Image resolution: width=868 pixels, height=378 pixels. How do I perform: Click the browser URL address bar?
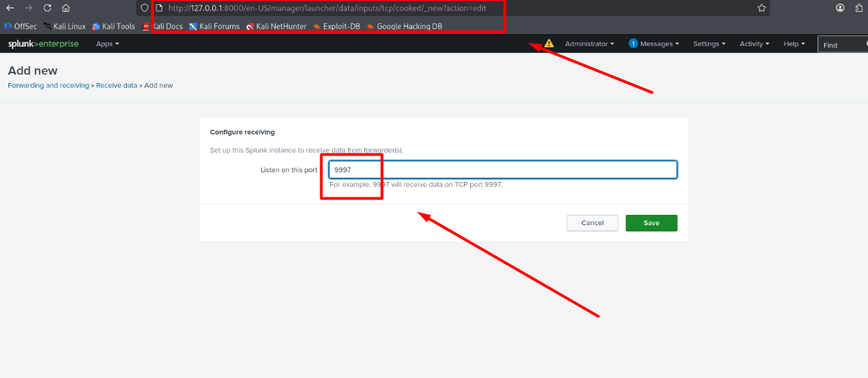click(x=454, y=8)
